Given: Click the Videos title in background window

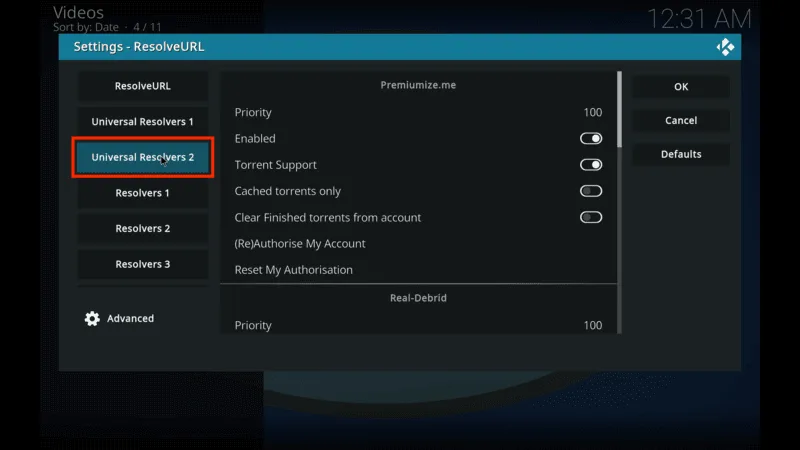Looking at the screenshot, I should (x=79, y=12).
